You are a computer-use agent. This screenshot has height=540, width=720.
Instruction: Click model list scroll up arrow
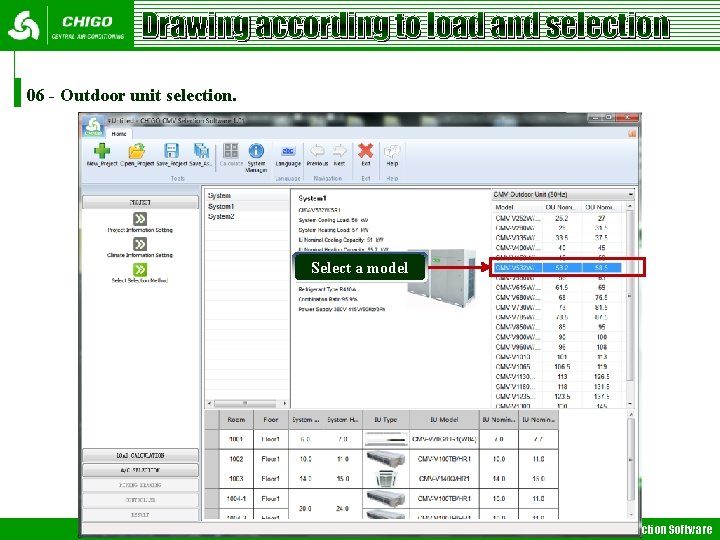click(630, 208)
